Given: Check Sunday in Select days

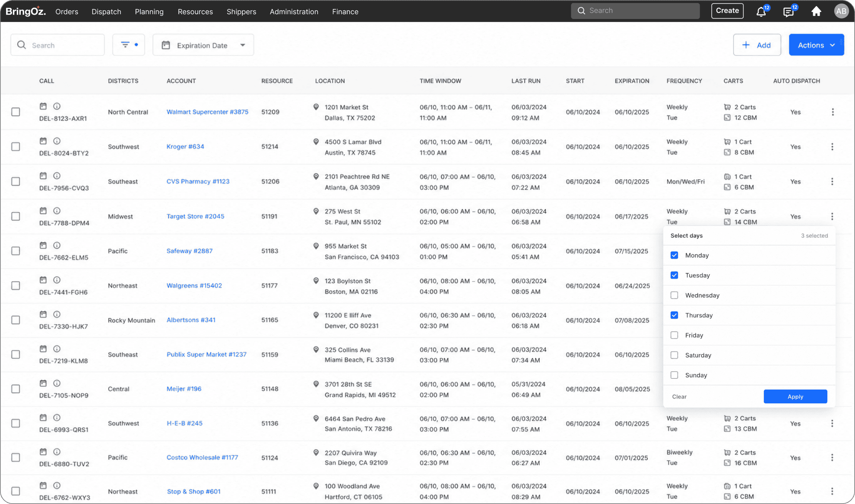Looking at the screenshot, I should pyautogui.click(x=674, y=375).
